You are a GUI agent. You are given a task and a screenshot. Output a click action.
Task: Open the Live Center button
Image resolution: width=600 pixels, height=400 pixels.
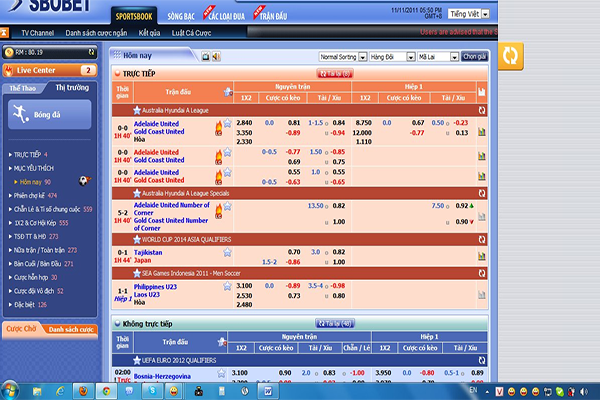pyautogui.click(x=50, y=70)
